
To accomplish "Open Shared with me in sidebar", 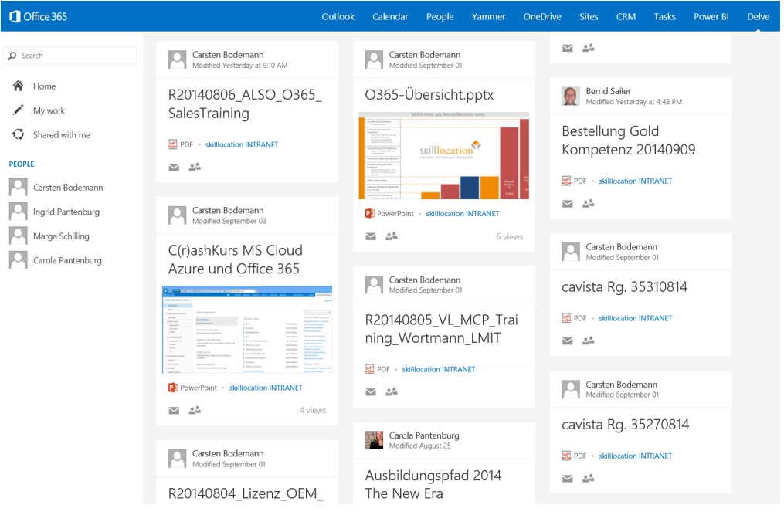I will (62, 135).
